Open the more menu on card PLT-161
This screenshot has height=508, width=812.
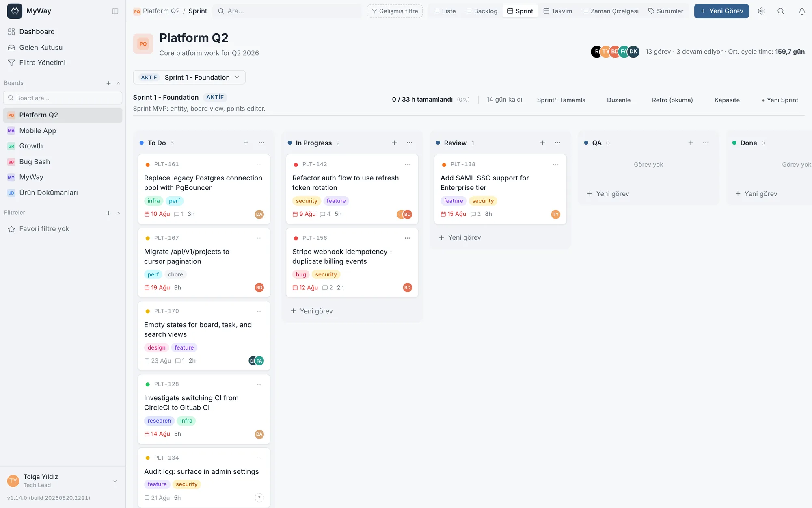click(x=259, y=165)
